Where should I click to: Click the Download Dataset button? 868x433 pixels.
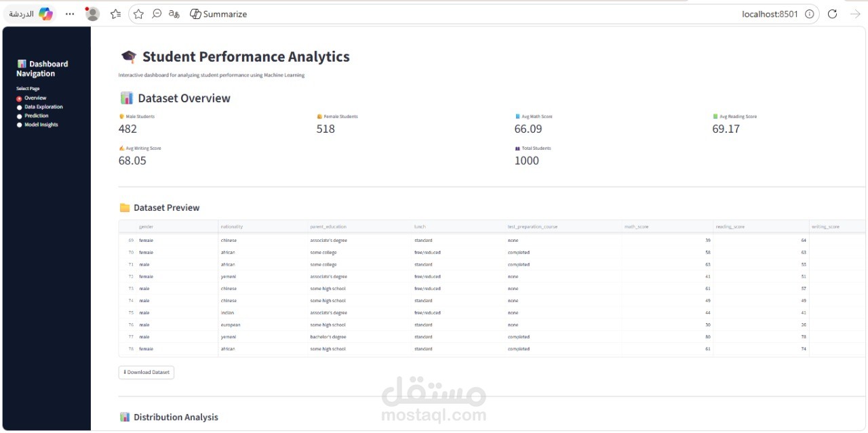(146, 372)
